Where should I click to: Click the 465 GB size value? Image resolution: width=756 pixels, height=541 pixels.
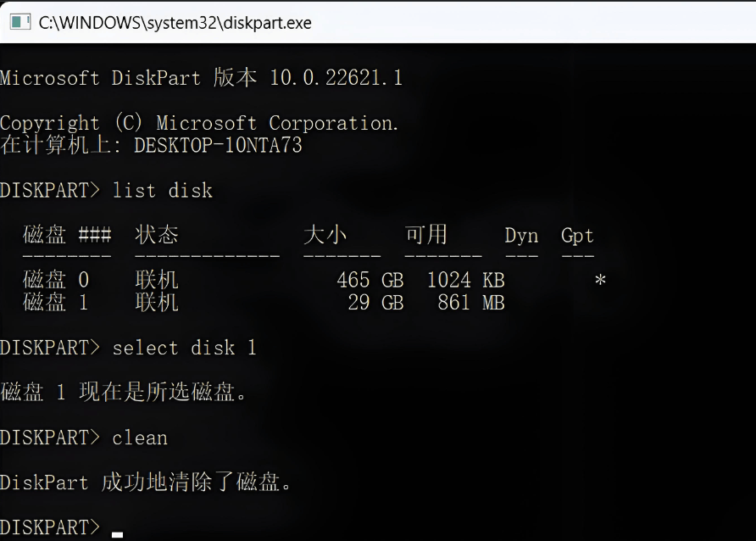click(370, 280)
